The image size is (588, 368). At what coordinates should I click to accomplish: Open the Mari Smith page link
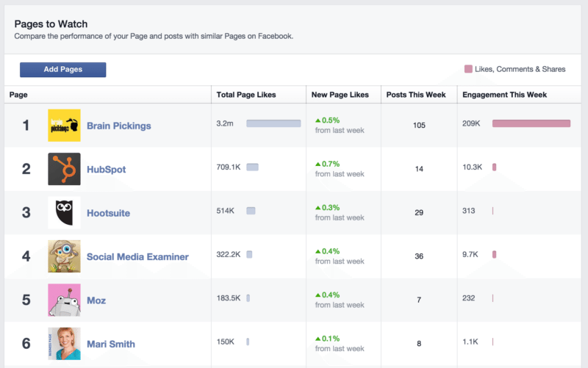click(x=111, y=344)
